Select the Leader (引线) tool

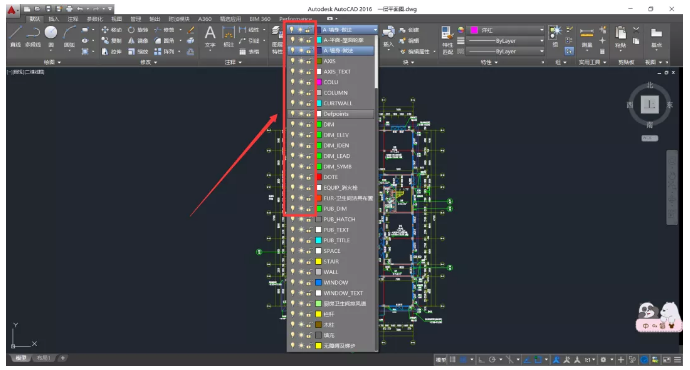coord(249,40)
